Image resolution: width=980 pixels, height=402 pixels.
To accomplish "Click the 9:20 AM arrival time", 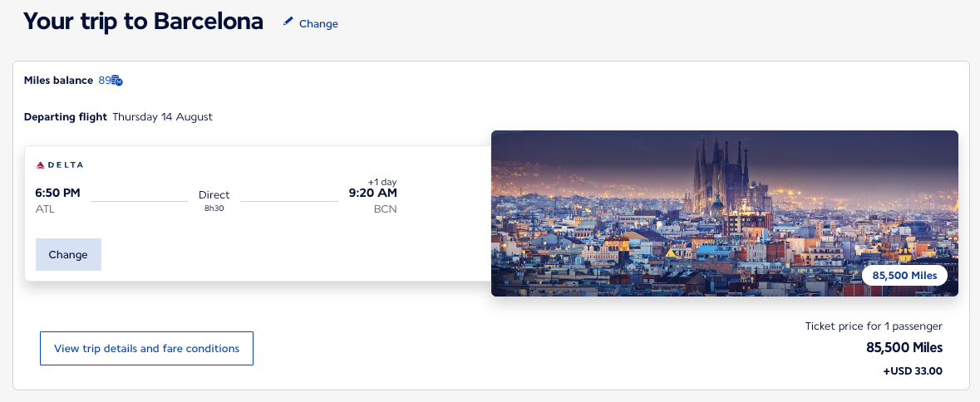I will click(x=372, y=193).
